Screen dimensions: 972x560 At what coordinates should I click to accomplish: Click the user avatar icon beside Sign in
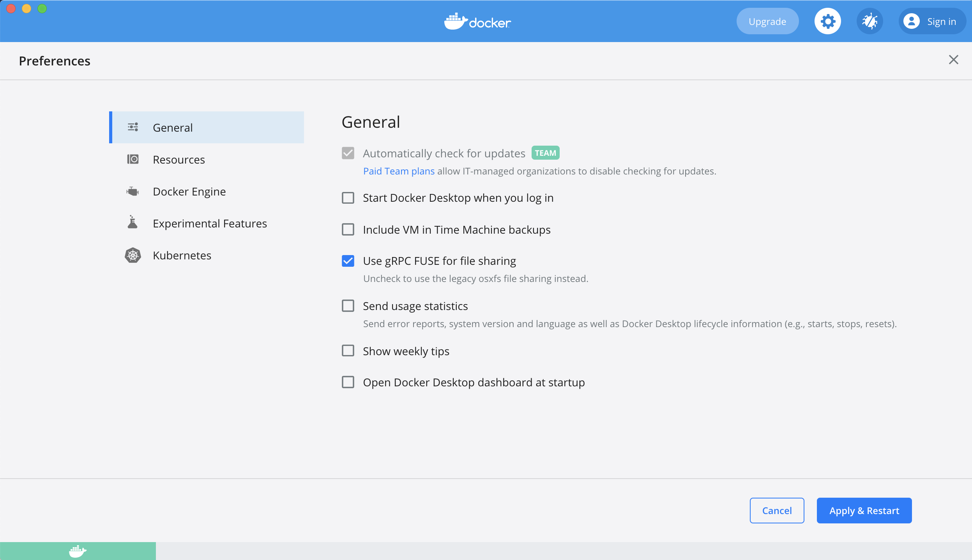(x=912, y=21)
